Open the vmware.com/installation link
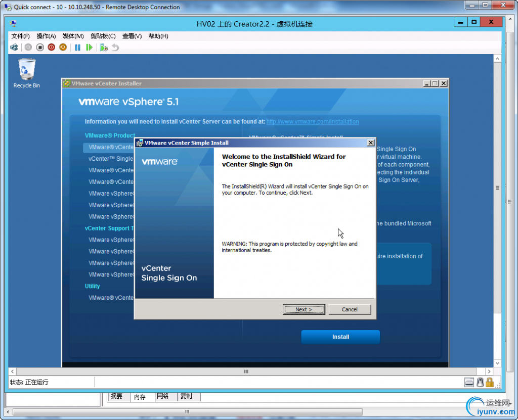518x420 pixels. (x=313, y=121)
